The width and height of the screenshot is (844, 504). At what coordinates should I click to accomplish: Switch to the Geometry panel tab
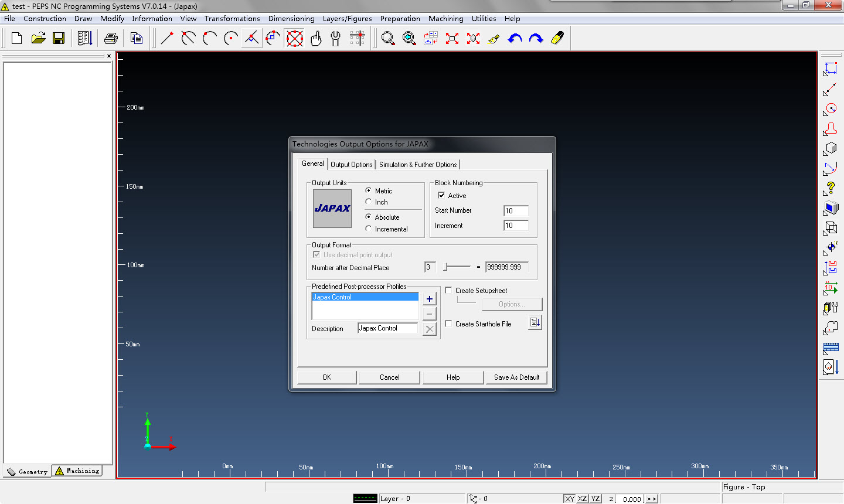(28, 472)
